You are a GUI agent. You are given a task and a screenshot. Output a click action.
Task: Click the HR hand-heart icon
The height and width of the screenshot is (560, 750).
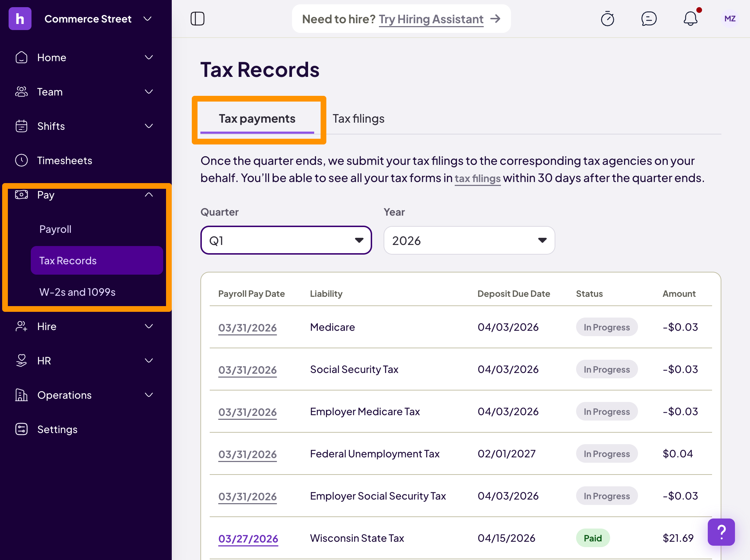click(x=21, y=360)
